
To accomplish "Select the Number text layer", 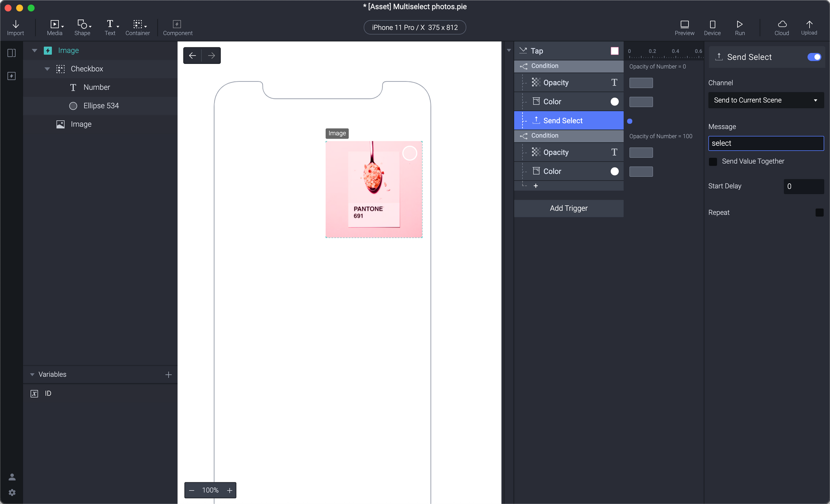I will pos(96,87).
